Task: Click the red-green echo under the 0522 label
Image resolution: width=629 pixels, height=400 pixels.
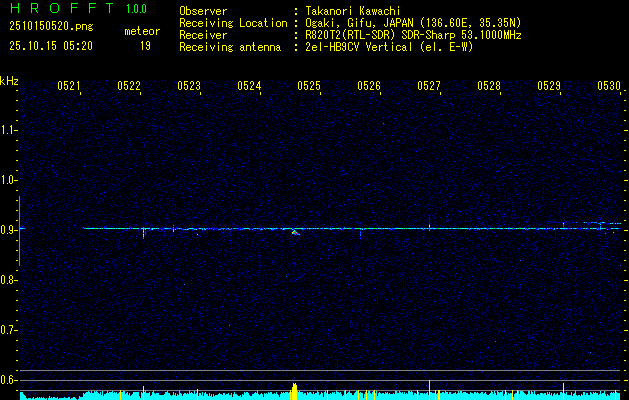Action: [144, 232]
